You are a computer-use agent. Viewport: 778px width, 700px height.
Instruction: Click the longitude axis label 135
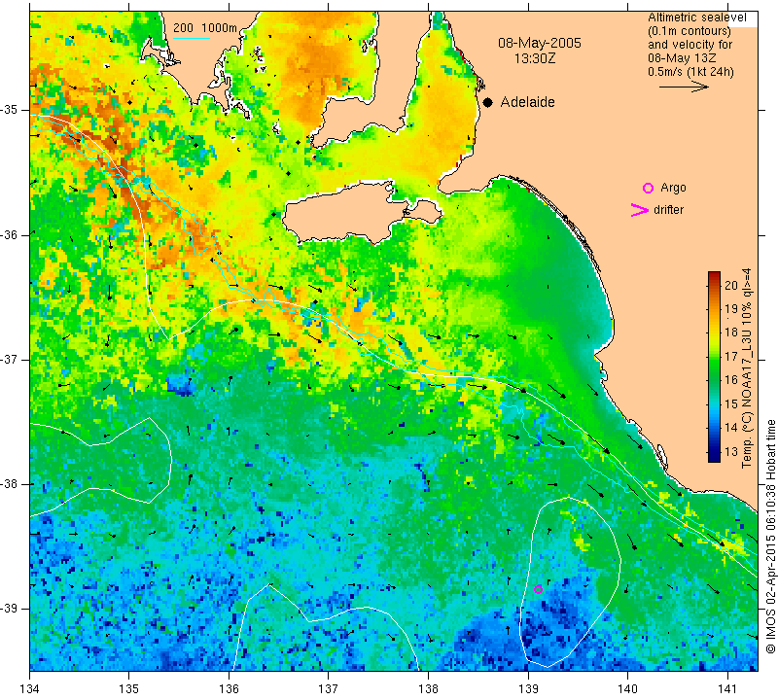point(129,688)
